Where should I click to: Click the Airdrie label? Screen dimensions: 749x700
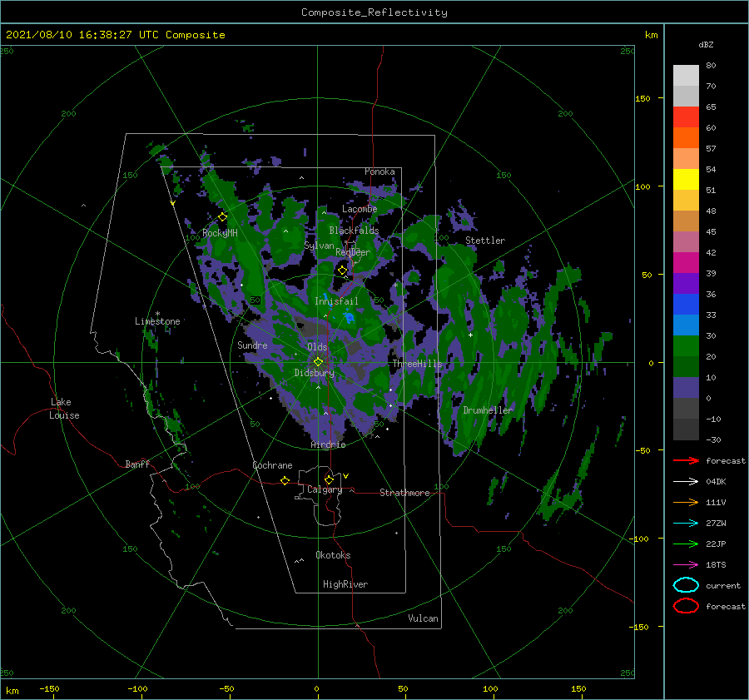(328, 444)
